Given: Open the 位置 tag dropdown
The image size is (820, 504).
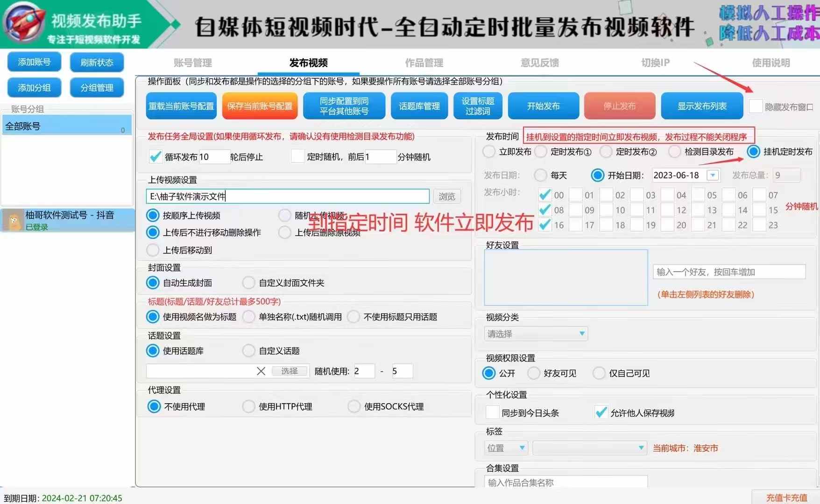Looking at the screenshot, I should coord(506,448).
